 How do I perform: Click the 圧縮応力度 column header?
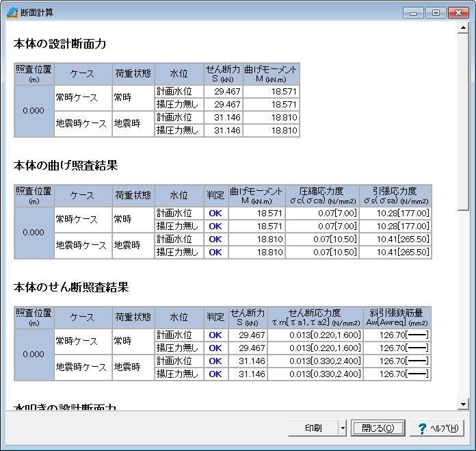point(322,196)
